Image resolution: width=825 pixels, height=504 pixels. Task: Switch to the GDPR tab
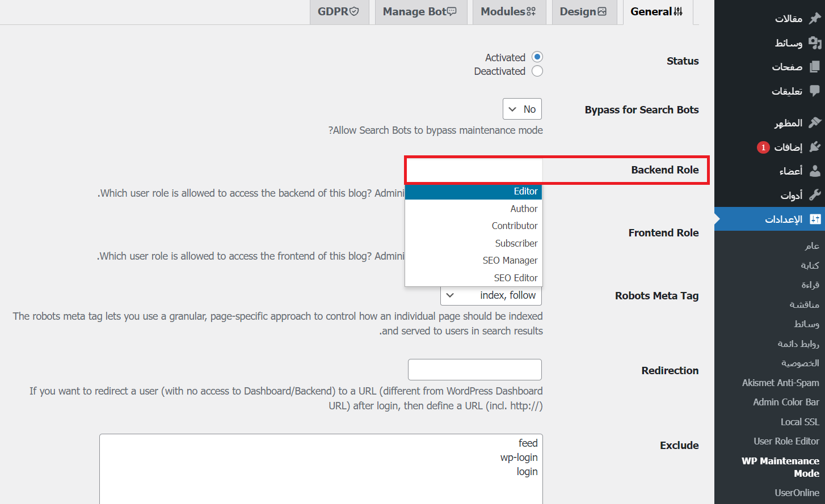click(339, 12)
